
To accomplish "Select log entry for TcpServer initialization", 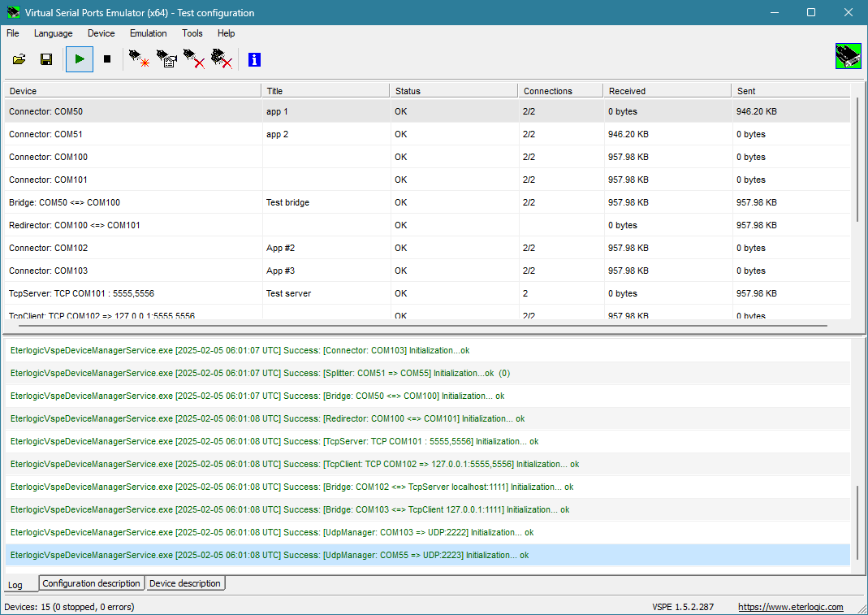I will pos(427,441).
